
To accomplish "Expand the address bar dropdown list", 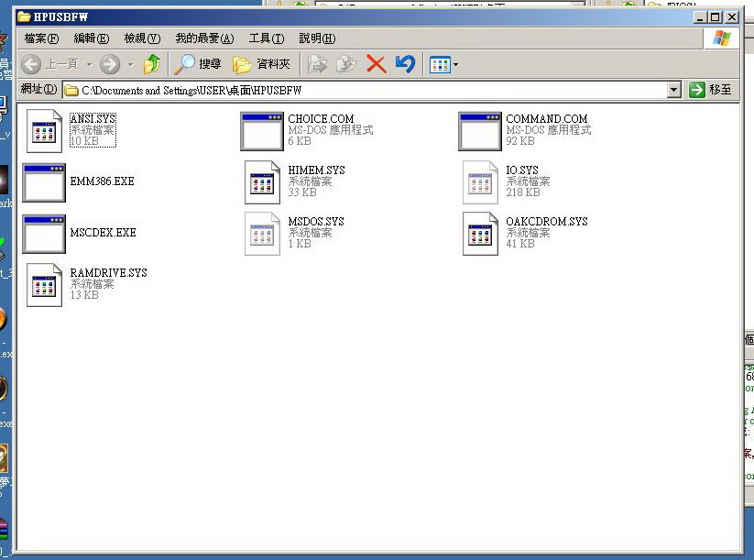I will coord(674,90).
